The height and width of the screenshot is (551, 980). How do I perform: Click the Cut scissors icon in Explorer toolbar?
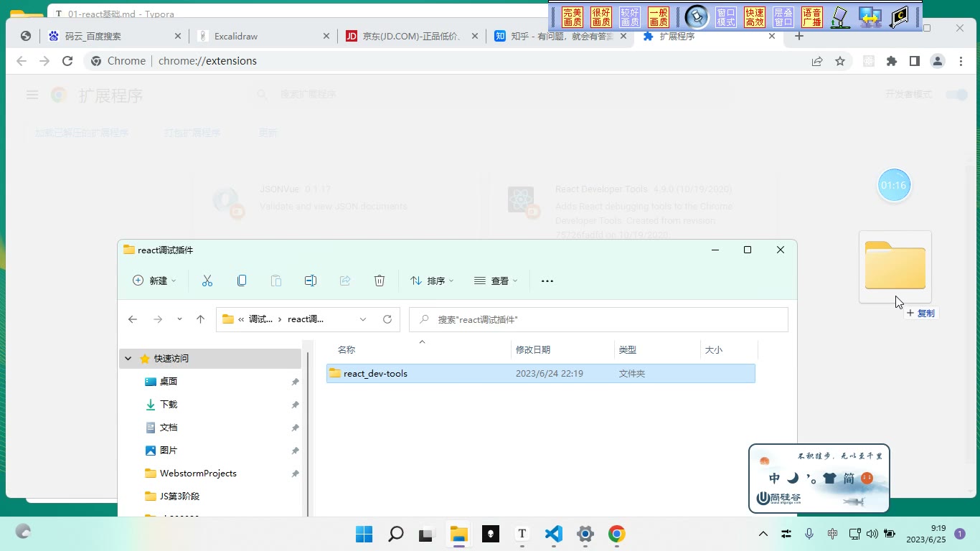tap(207, 281)
